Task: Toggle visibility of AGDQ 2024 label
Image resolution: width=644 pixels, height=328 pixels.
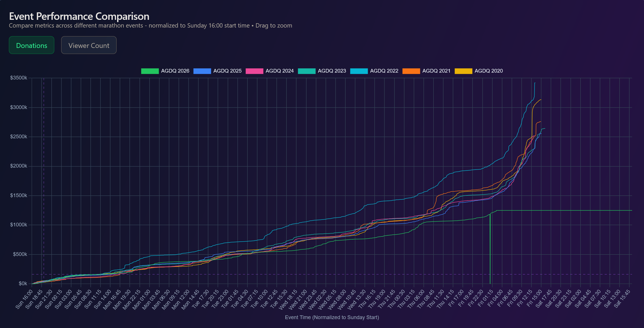Action: [x=280, y=71]
